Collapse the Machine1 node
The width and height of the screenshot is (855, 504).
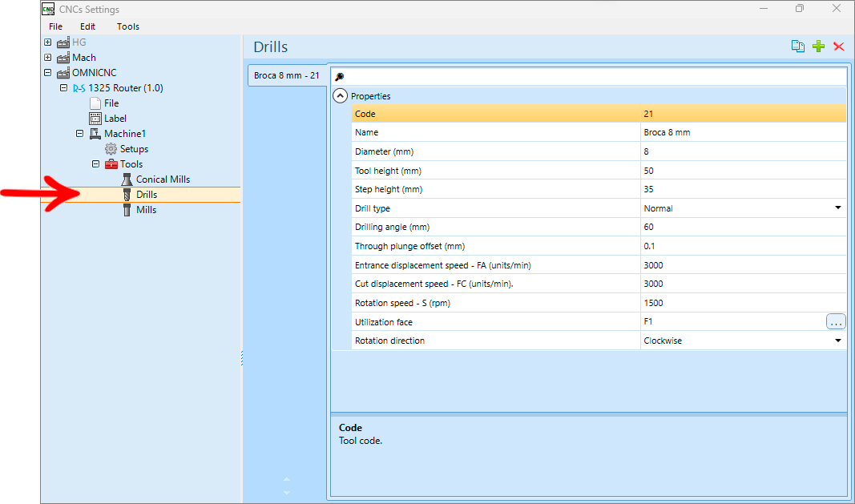[79, 134]
